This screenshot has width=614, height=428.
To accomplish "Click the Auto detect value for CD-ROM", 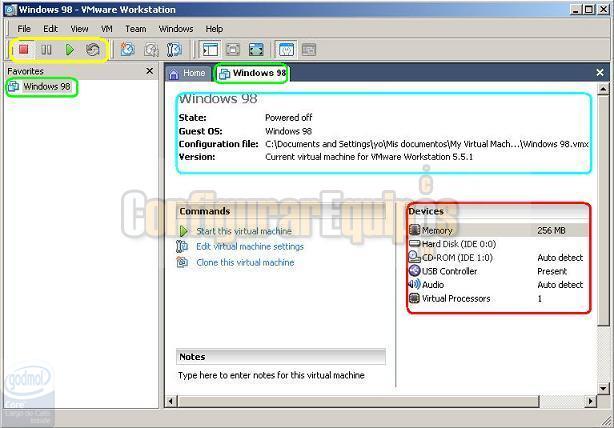I will tap(560, 257).
